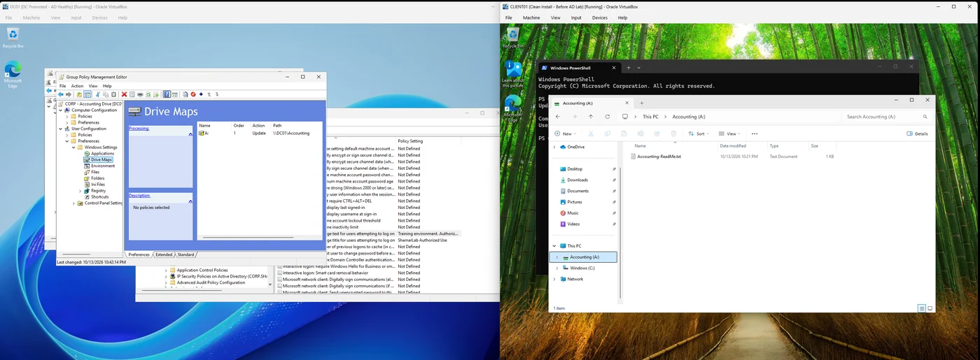Click the search magnifier in Explorer search box
This screenshot has width=980, height=360.
click(925, 117)
